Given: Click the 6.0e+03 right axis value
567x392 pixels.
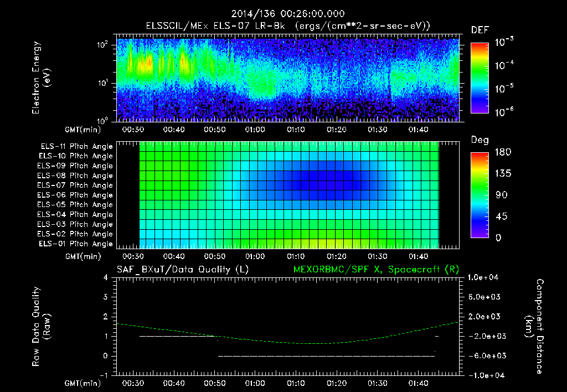Looking at the screenshot, I should pyautogui.click(x=484, y=297).
